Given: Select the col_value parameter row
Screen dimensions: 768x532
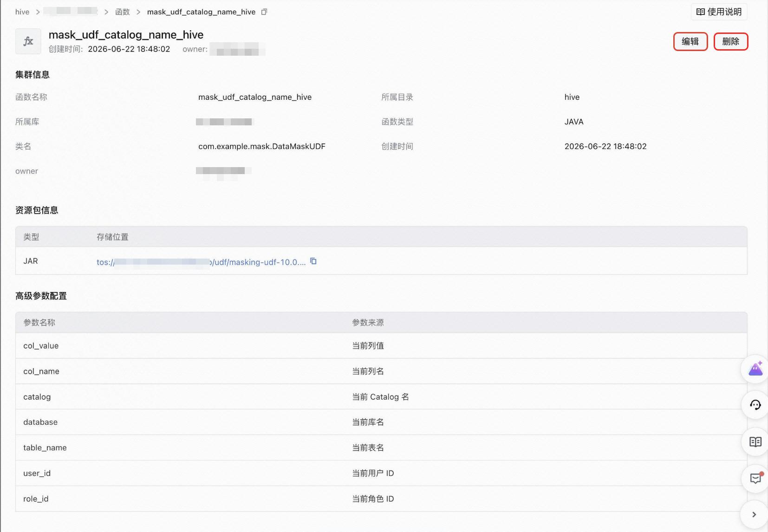Looking at the screenshot, I should coord(381,346).
